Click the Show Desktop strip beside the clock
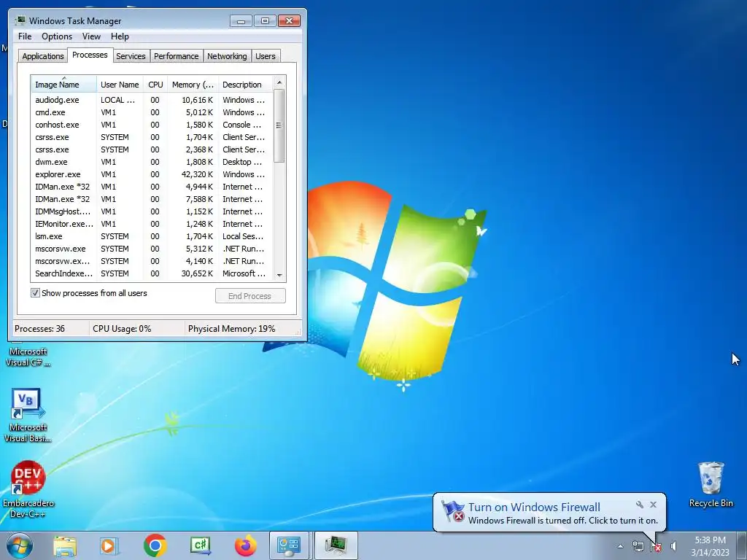The width and height of the screenshot is (747, 560). (x=742, y=545)
